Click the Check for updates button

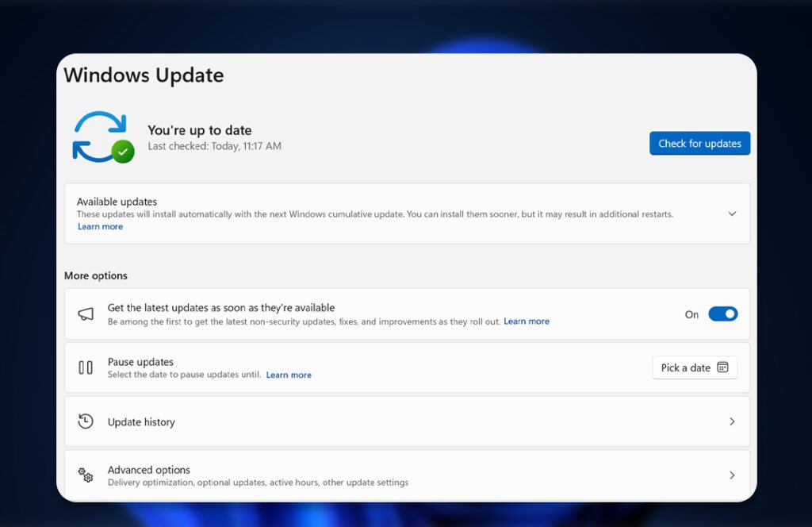(699, 144)
